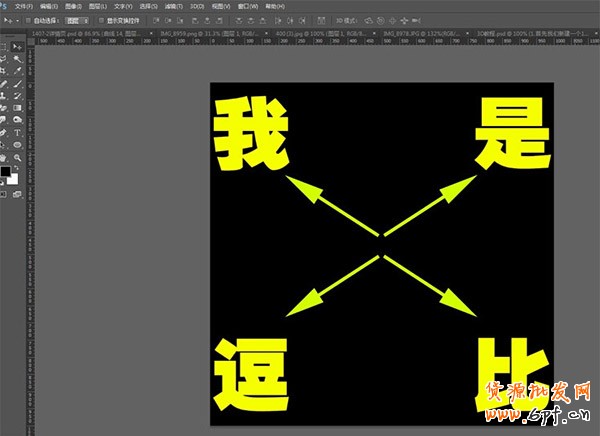Image resolution: width=600 pixels, height=436 pixels.
Task: Open the Move tool preset picker
Action: [x=10, y=19]
